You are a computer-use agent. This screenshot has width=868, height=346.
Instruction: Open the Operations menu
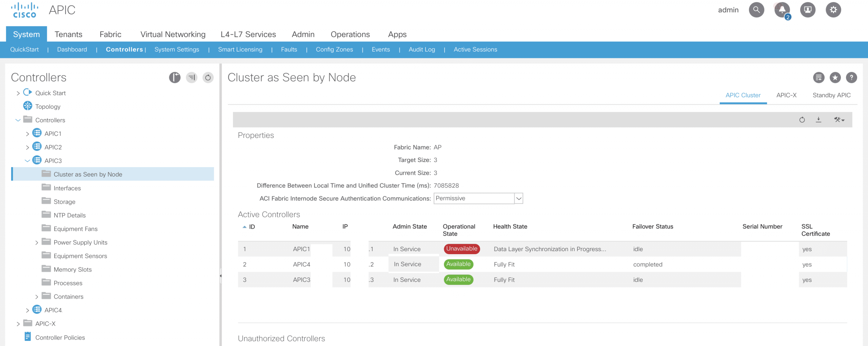pos(350,34)
